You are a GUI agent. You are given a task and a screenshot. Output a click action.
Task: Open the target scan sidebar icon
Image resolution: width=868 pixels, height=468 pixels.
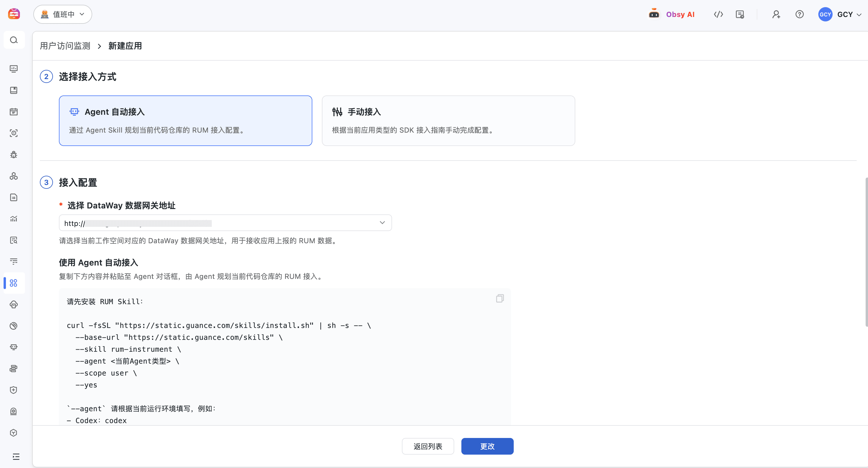pos(14,133)
